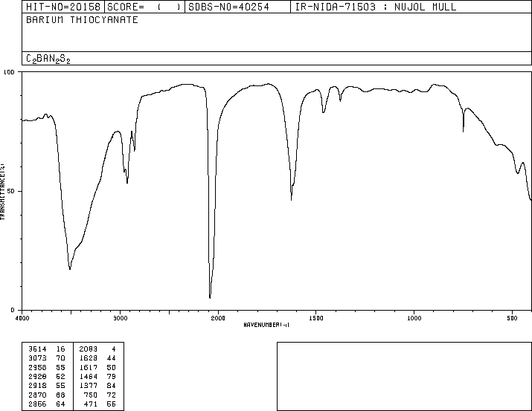
Task: Click the 50 transmittance axis label
Action: point(11,192)
